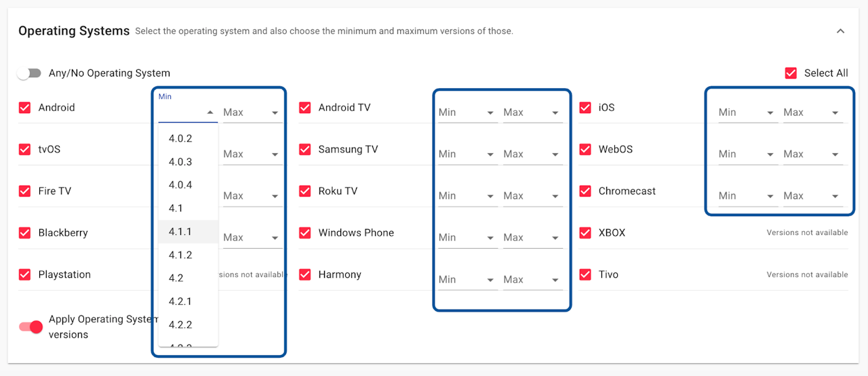Click the Windows Phone Min dropdown arrow
The height and width of the screenshot is (376, 868).
(x=490, y=238)
